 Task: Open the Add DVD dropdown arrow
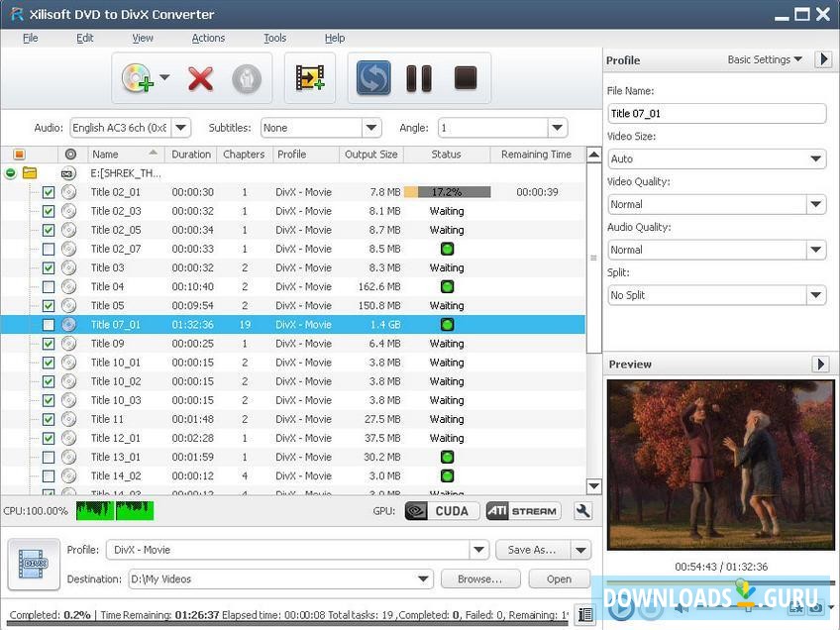[164, 77]
